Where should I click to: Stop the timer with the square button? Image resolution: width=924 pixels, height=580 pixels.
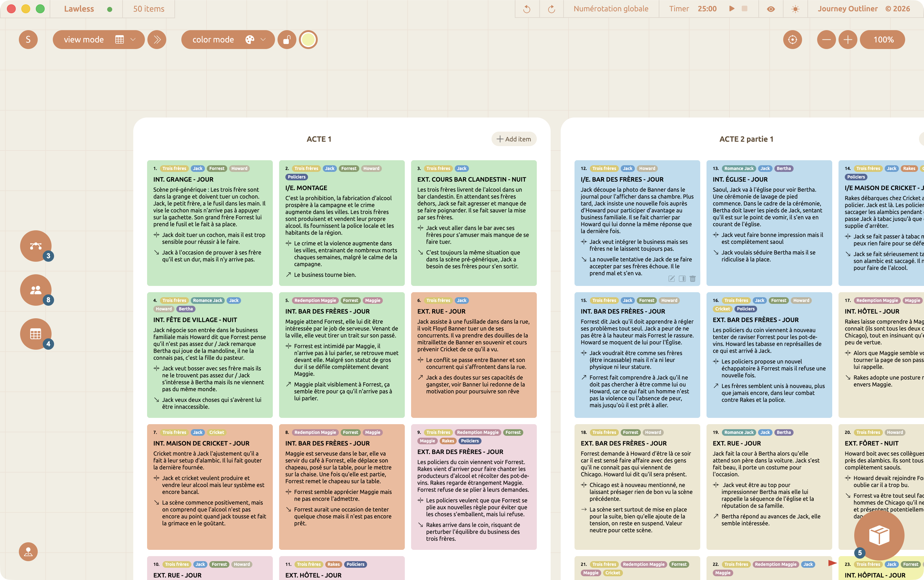click(745, 8)
